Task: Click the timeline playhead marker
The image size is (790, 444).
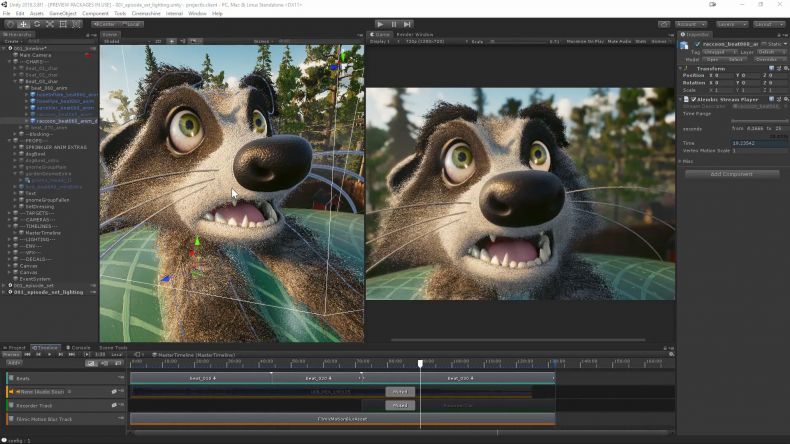Action: pos(420,363)
